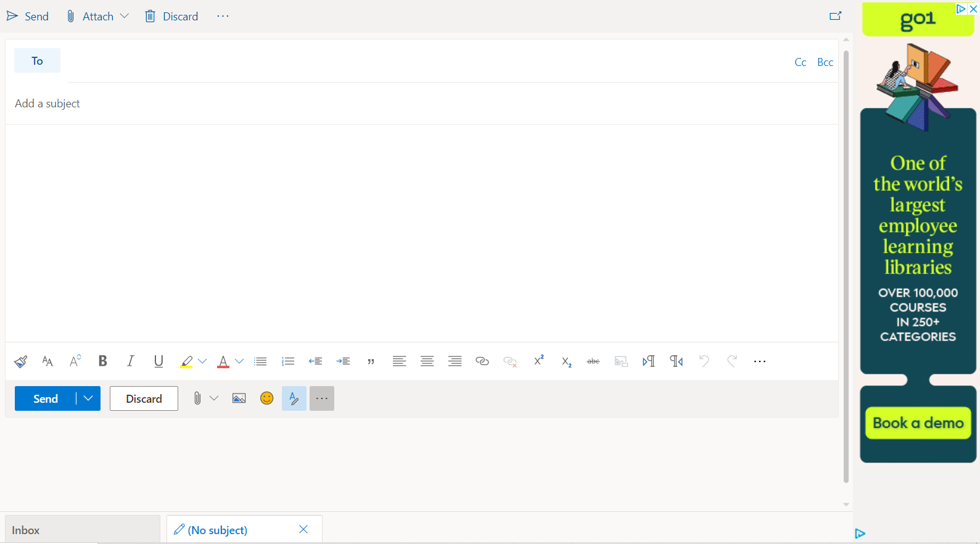This screenshot has height=544, width=980.
Task: Click the redo icon
Action: 732,361
